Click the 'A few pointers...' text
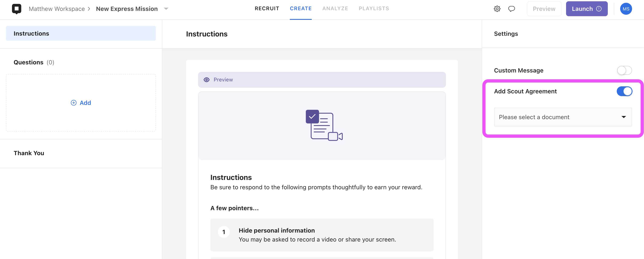This screenshot has height=259, width=644. coord(234,208)
